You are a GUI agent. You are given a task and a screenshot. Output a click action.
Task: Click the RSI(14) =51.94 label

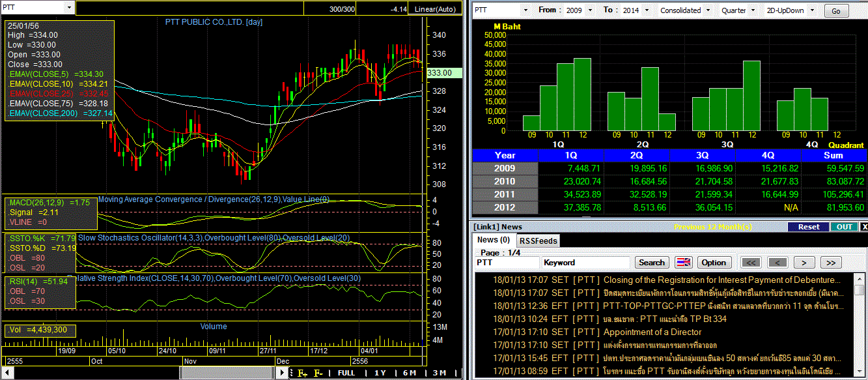(38, 281)
